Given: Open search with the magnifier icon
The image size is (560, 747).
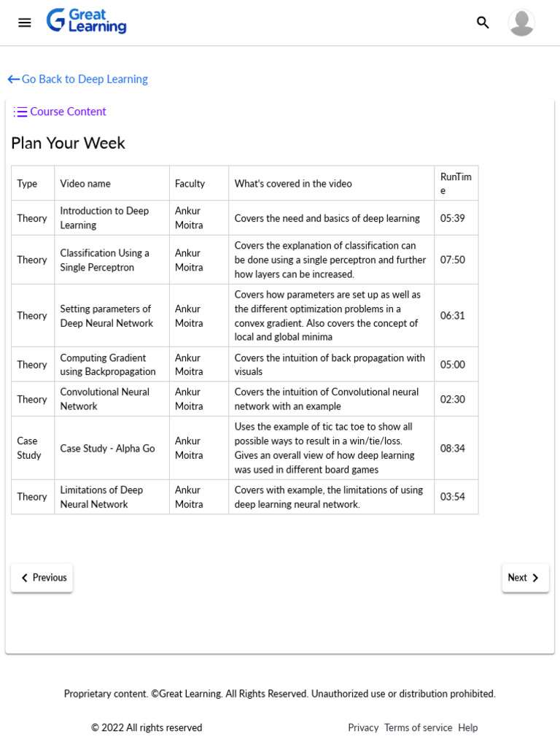Looking at the screenshot, I should [x=483, y=23].
